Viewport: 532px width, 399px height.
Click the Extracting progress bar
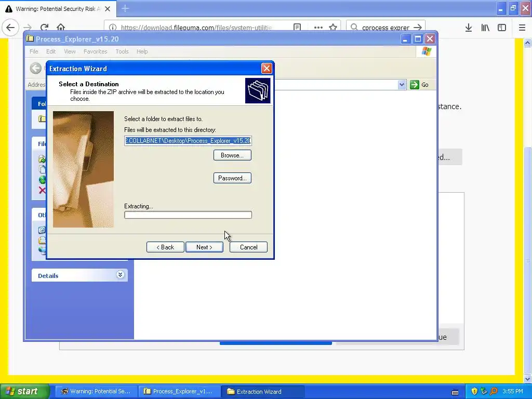point(188,215)
